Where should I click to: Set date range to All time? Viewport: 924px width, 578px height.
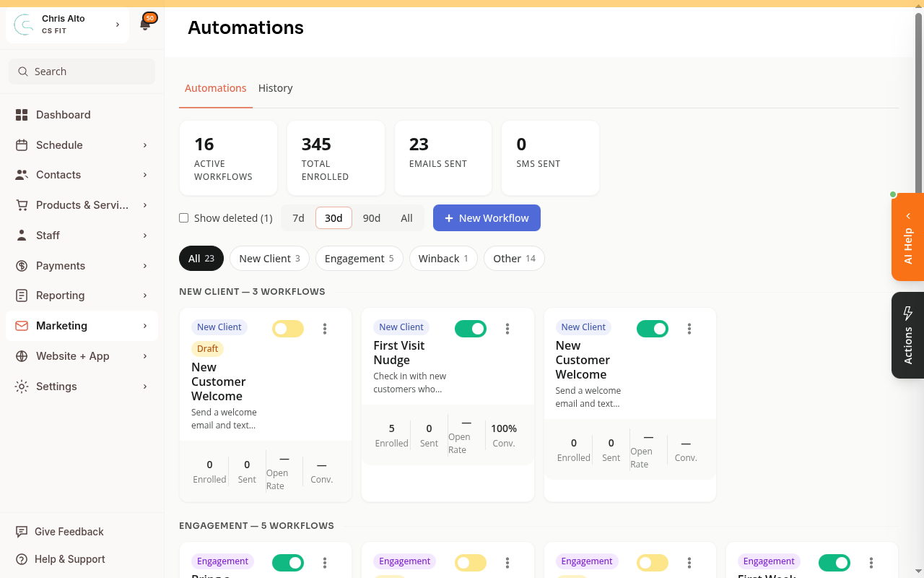[x=406, y=218]
